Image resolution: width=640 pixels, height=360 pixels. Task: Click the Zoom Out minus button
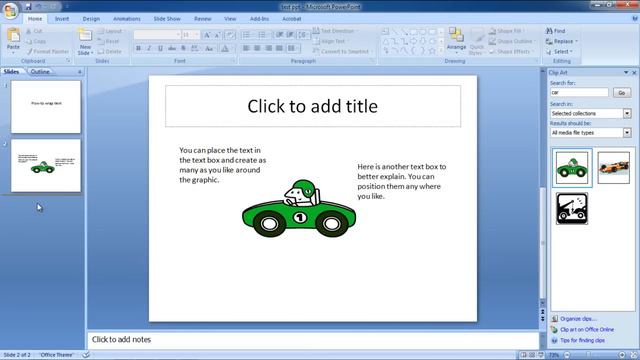pyautogui.click(x=567, y=355)
